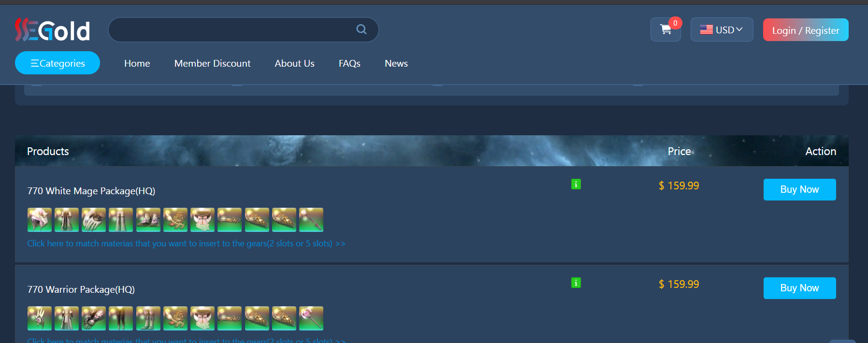
Task: Expand the Categories menu
Action: point(58,63)
